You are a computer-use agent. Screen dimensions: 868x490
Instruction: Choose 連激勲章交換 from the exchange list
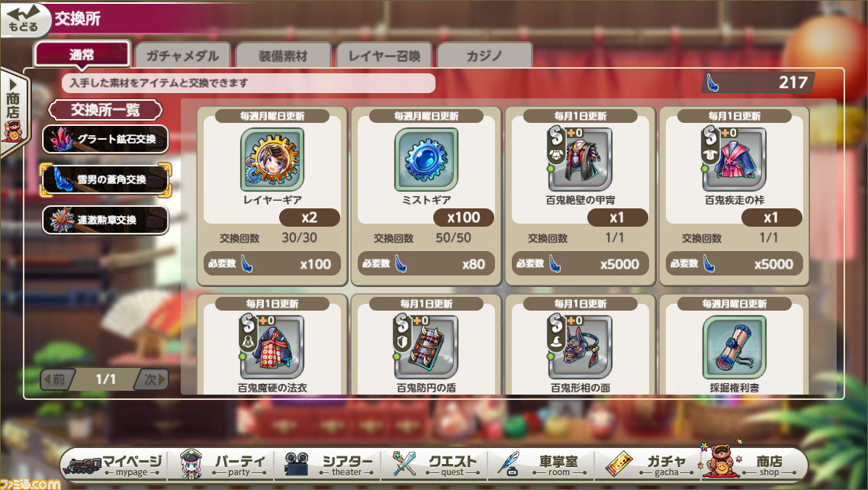105,220
